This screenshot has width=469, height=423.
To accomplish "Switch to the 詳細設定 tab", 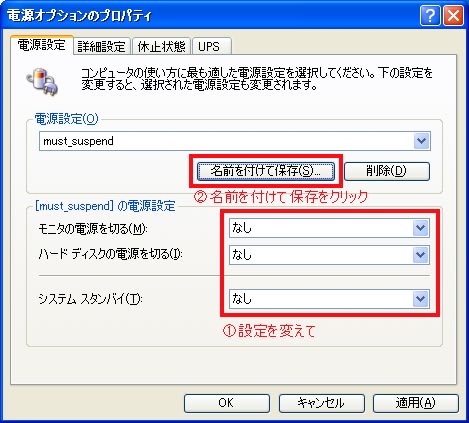I will [x=101, y=47].
